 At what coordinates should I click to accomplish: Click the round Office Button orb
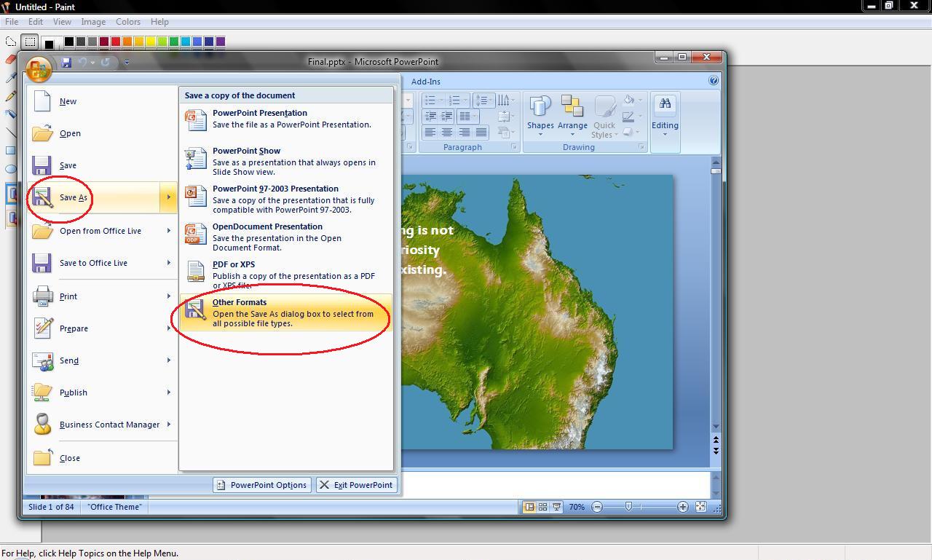coord(39,69)
